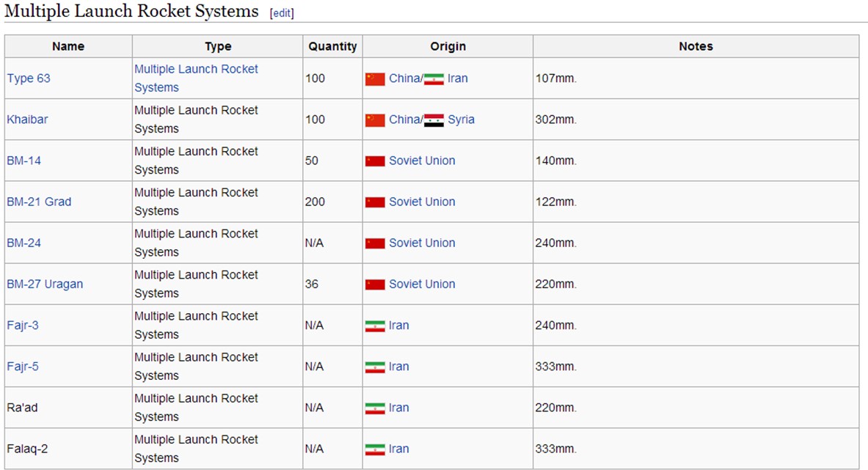Select 333mm. note in Falaq-2 row

coord(555,449)
